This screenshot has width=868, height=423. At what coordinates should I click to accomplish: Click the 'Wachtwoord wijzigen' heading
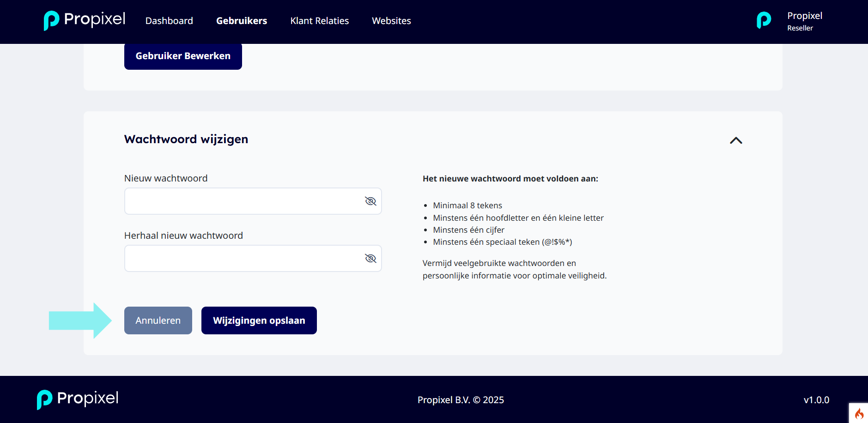tap(186, 139)
